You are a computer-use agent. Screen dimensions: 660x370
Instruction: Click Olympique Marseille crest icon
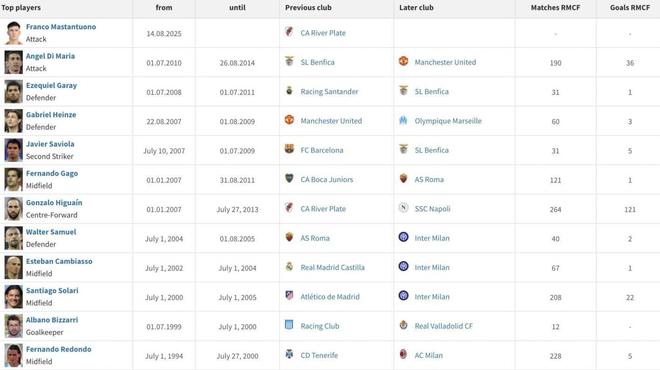[x=403, y=120]
